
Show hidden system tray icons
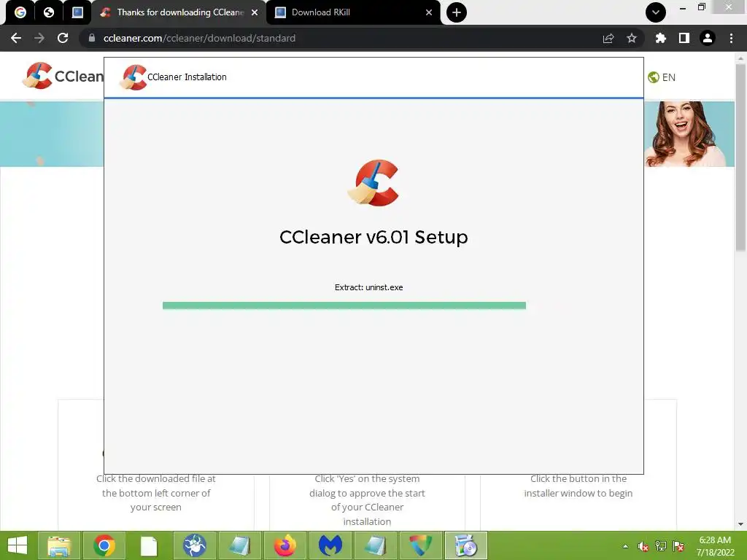(x=625, y=546)
